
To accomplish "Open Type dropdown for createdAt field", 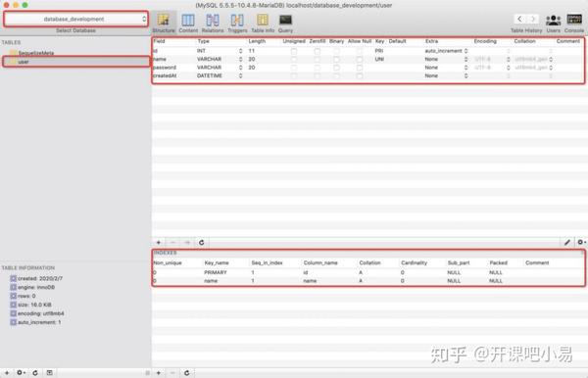I will pos(240,75).
